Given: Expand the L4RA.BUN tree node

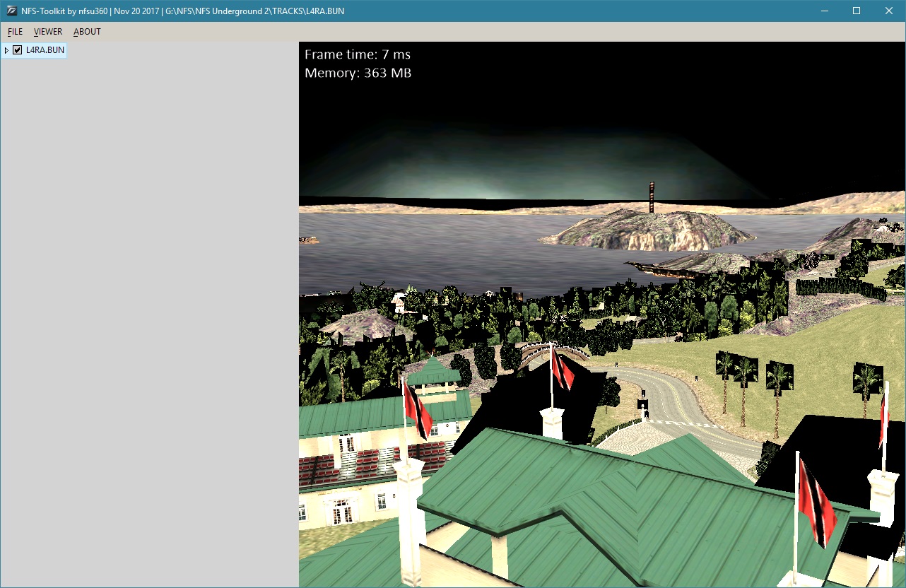Looking at the screenshot, I should (6, 50).
